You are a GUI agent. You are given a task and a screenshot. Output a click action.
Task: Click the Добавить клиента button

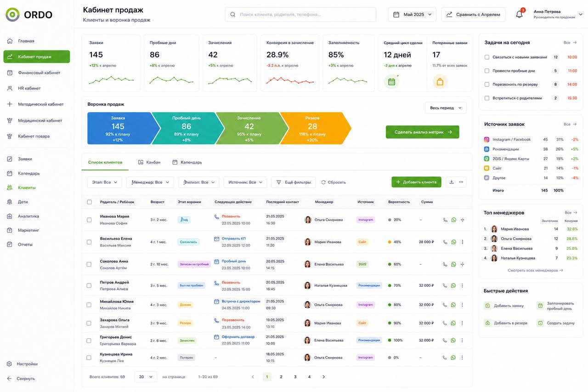pyautogui.click(x=416, y=182)
